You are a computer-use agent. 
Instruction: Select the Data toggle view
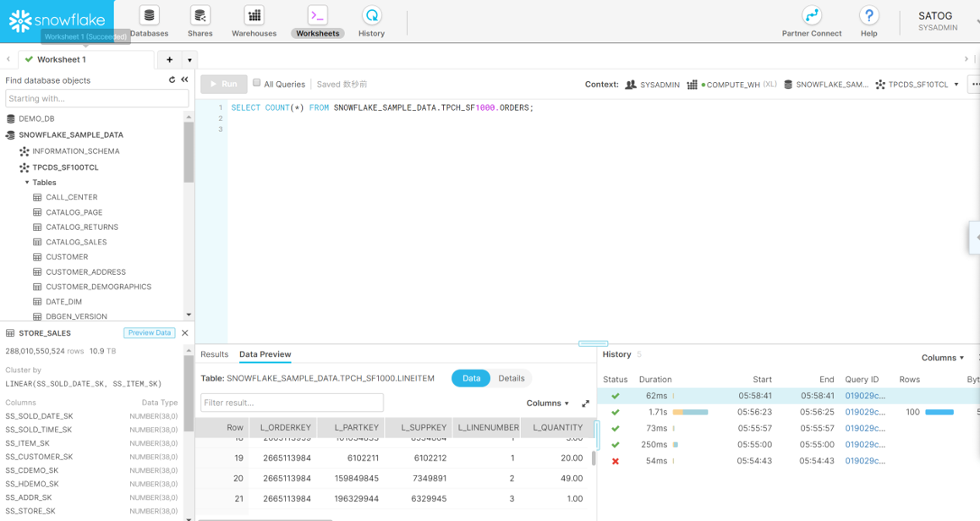[471, 378]
